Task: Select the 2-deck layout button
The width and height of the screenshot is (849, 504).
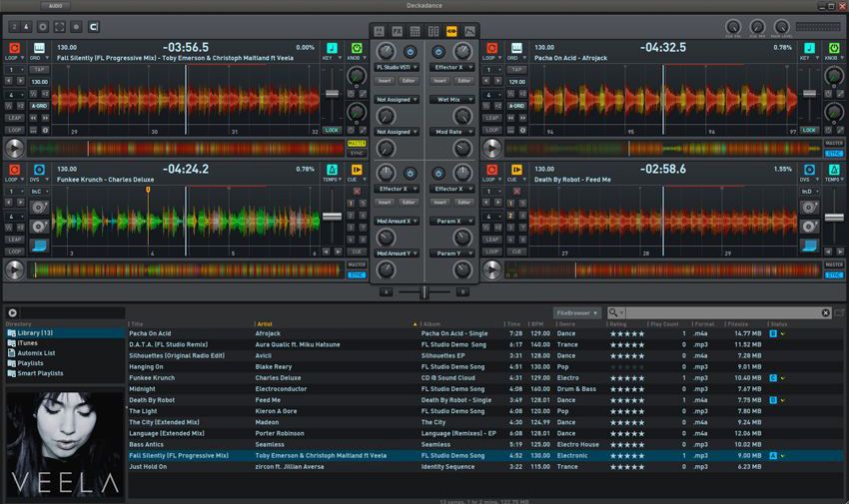Action: (x=14, y=27)
